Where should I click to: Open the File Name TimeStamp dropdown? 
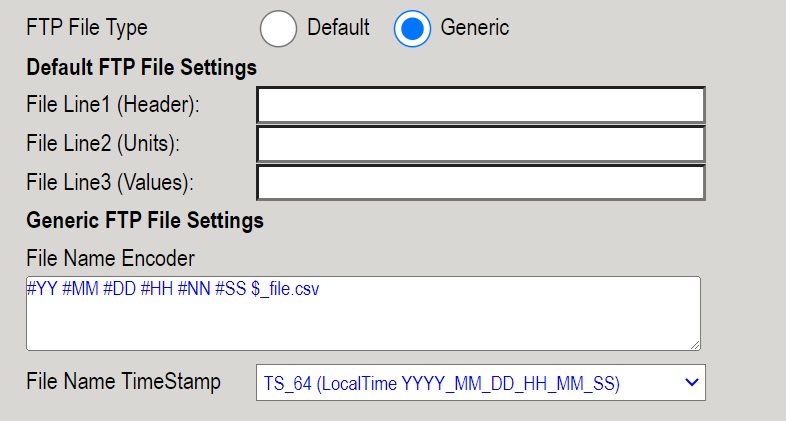pyautogui.click(x=481, y=383)
